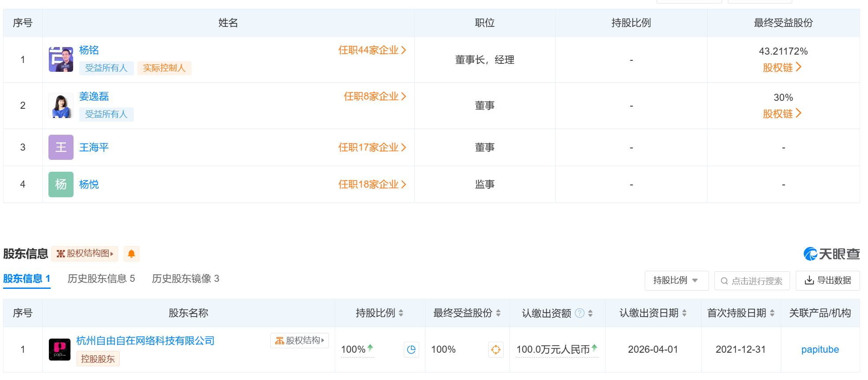Image resolution: width=868 pixels, height=380 pixels.
Task: Open the 持股比例 filter dropdown
Action: pos(676,280)
